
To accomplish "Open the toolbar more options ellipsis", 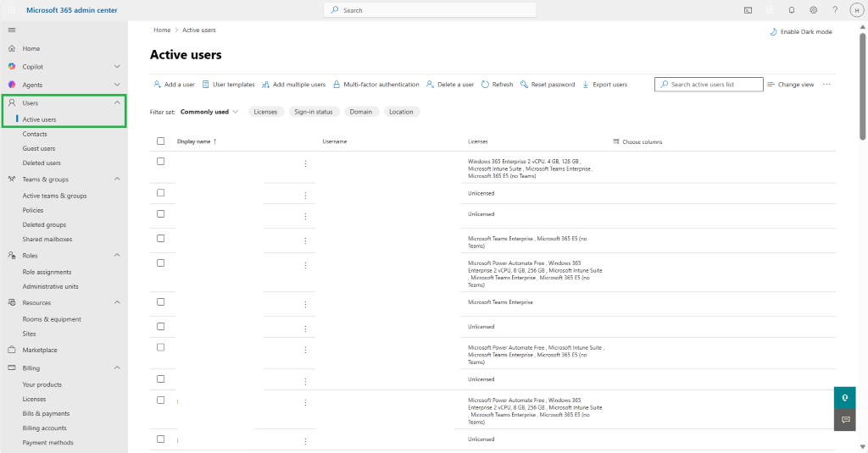I will tap(826, 84).
